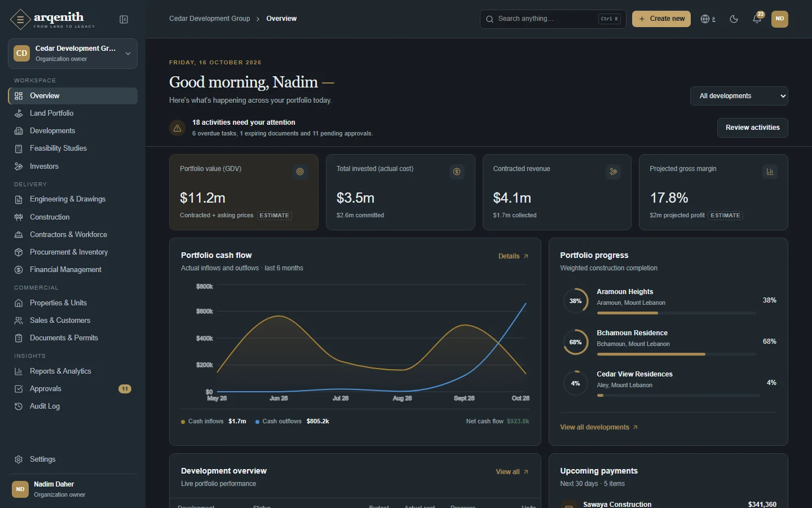Screen dimensions: 812x508
Task: Open Settings in the sidebar
Action: pyautogui.click(x=73, y=459)
